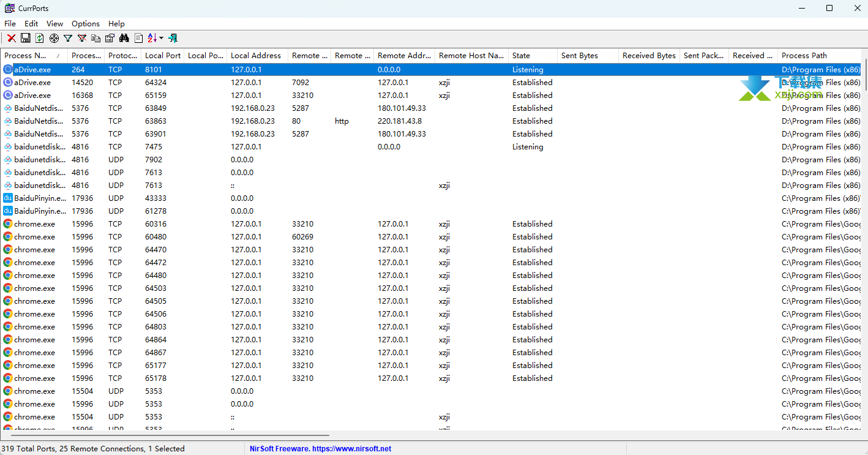Click chrome icon in port 60316 row
This screenshot has height=455, width=868.
pyautogui.click(x=8, y=224)
